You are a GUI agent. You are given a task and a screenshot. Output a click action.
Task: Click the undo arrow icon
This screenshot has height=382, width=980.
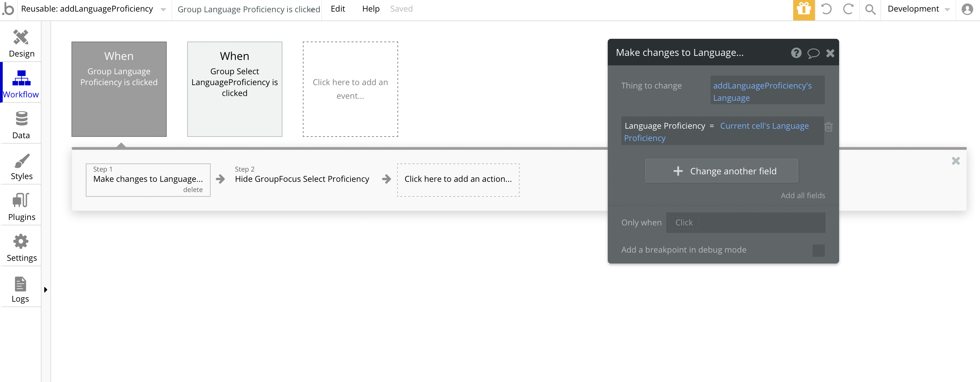(826, 9)
